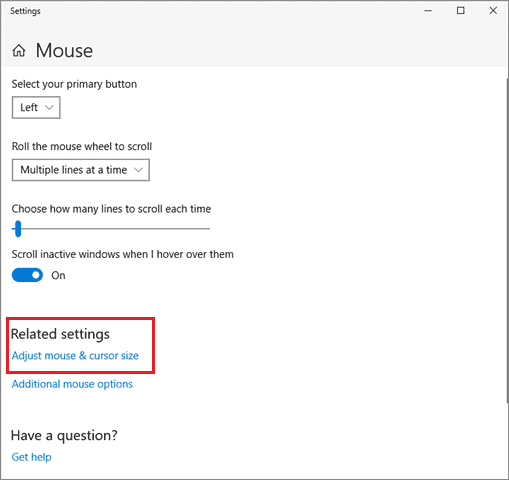Click the Mouse page heading
509x480 pixels.
point(64,51)
